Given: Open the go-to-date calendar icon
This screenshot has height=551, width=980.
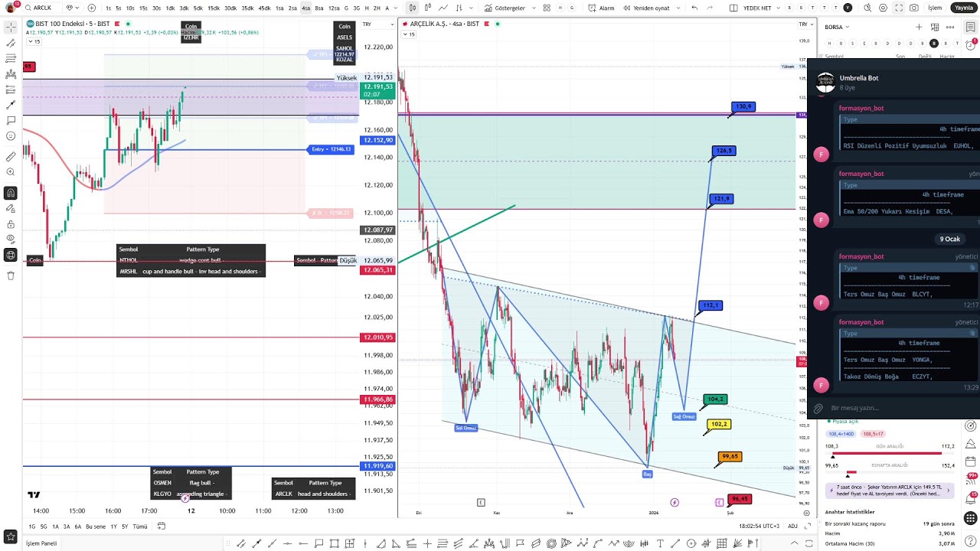Looking at the screenshot, I should click(x=162, y=527).
